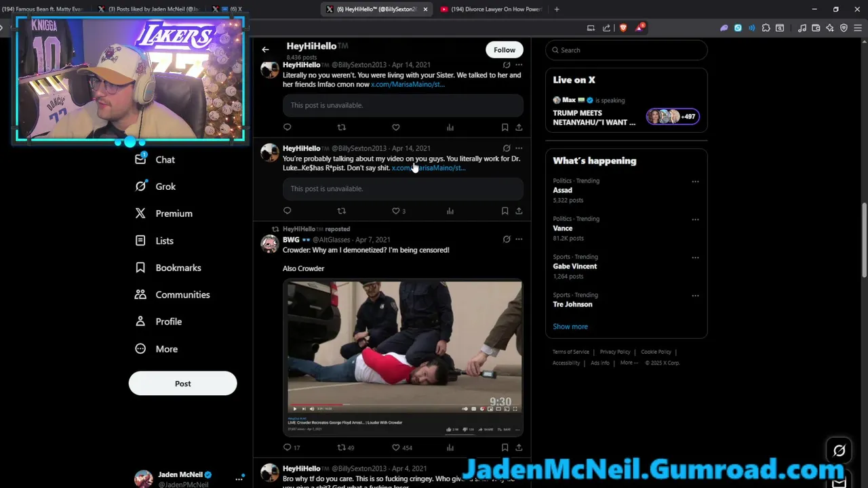The width and height of the screenshot is (868, 488).
Task: Open the Terms of Service footer link
Action: pyautogui.click(x=571, y=352)
